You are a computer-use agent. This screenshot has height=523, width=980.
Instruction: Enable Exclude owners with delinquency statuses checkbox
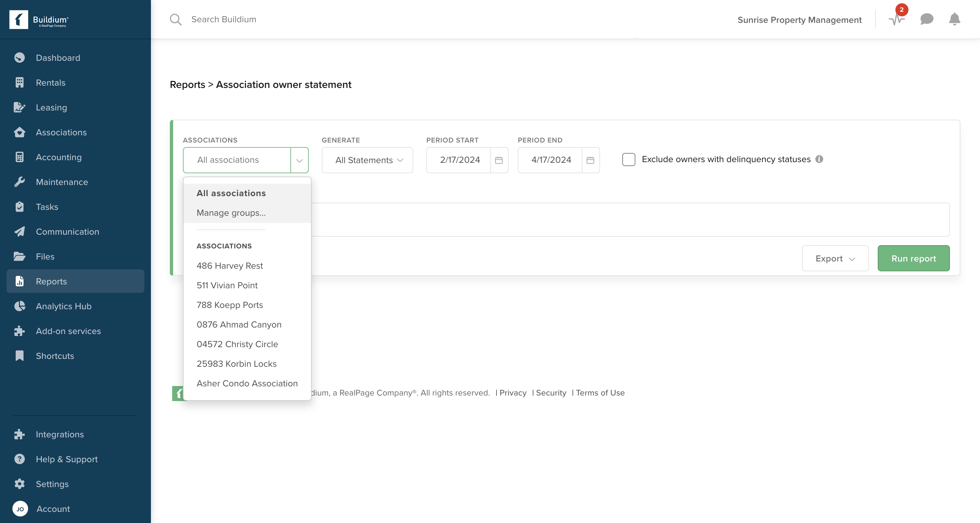coord(629,160)
